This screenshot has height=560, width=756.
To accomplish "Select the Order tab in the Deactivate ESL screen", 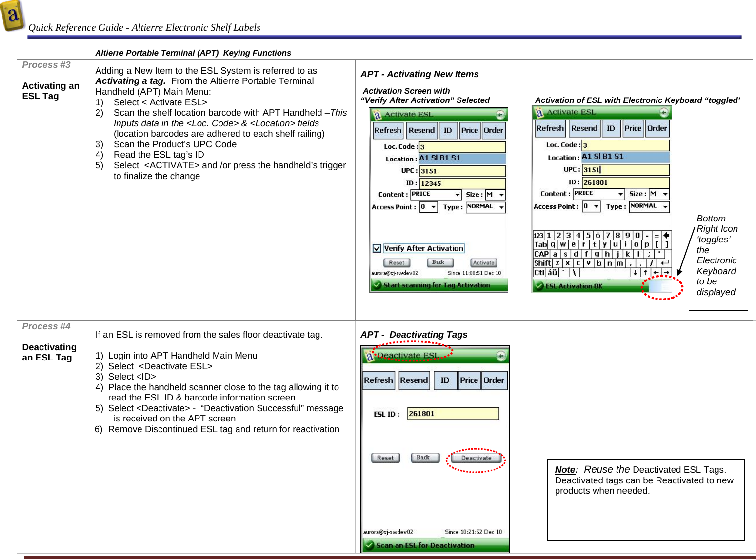I will tap(494, 380).
